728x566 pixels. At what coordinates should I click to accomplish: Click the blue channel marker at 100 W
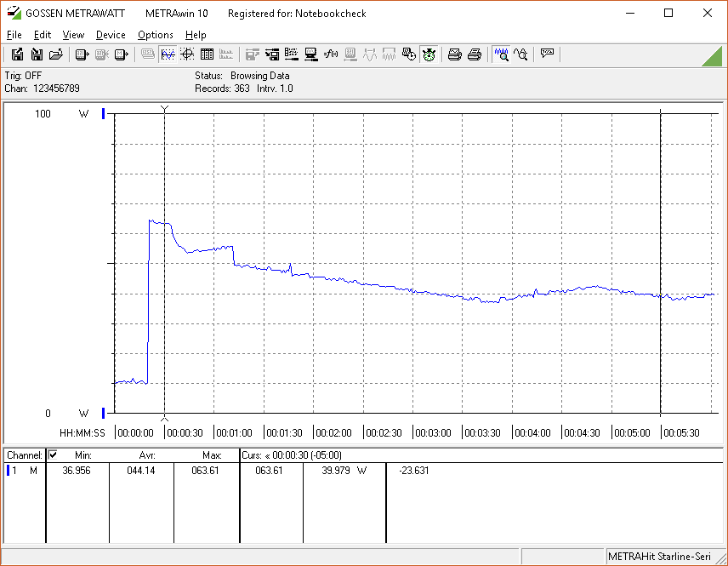(x=104, y=113)
